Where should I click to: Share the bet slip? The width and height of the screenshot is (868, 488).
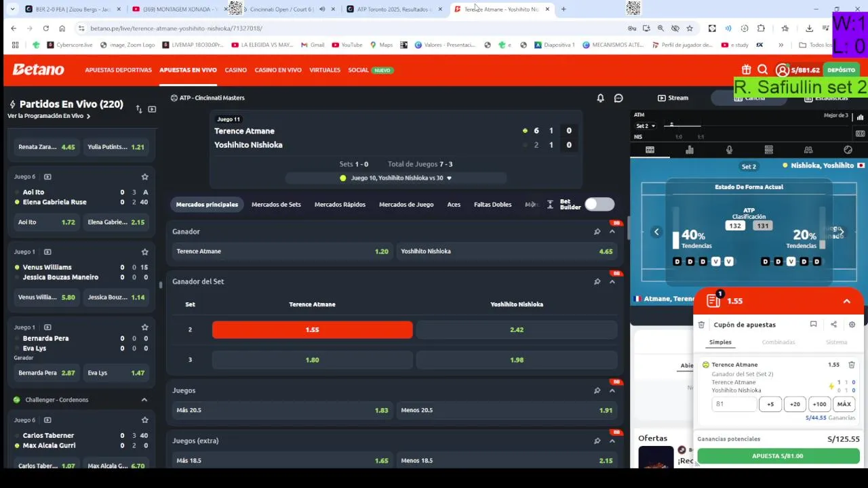(x=833, y=325)
